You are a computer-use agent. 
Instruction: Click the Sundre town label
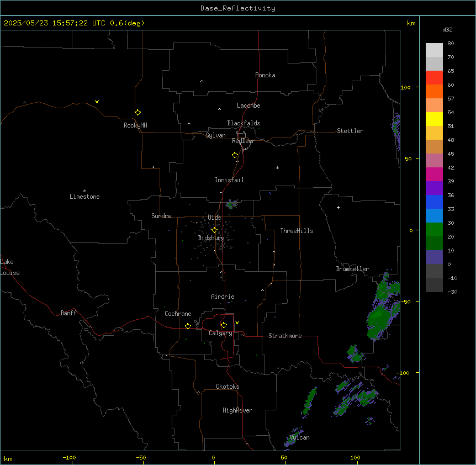(x=161, y=216)
